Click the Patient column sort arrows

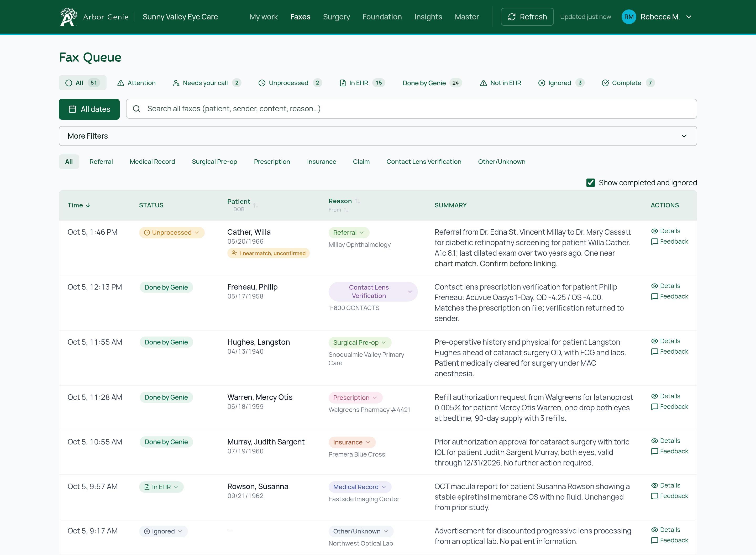point(256,205)
